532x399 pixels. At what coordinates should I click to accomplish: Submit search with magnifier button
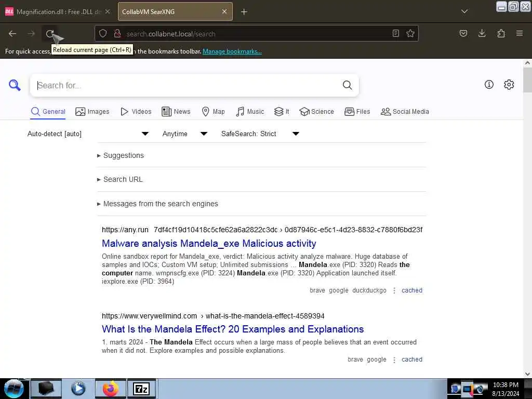click(347, 85)
